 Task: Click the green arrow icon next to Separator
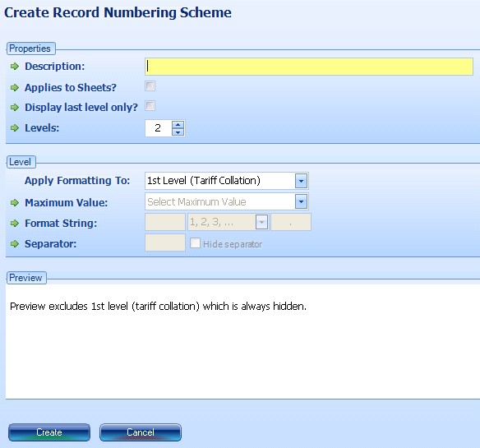coord(15,244)
